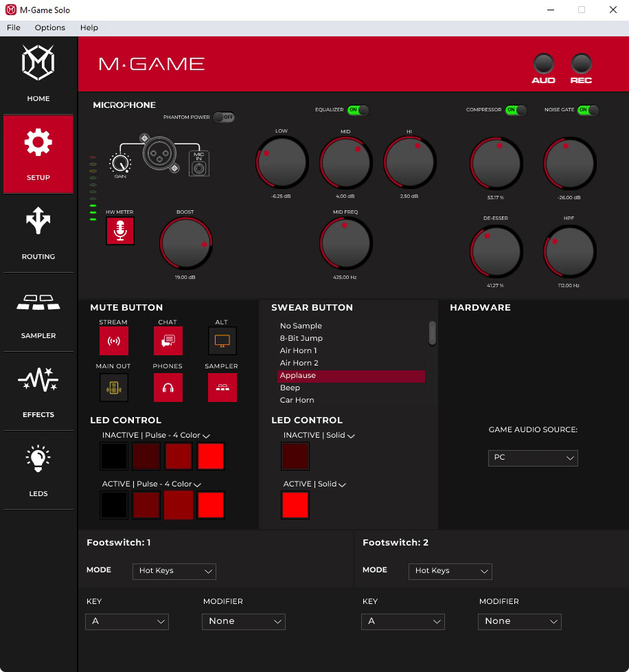The image size is (629, 672).
Task: Open the GAME AUDIO SOURCE dropdown
Action: click(x=533, y=458)
